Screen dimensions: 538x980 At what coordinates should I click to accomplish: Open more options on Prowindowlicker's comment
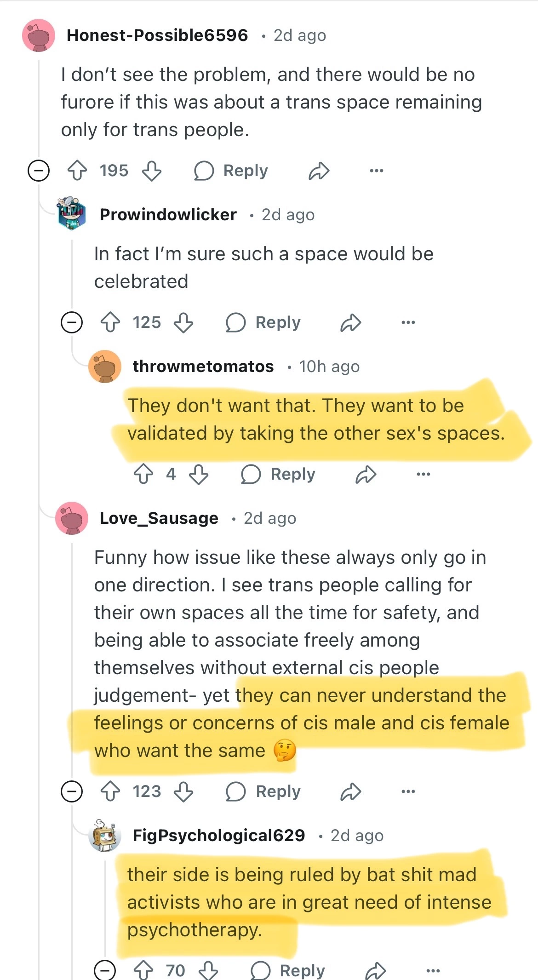[408, 322]
